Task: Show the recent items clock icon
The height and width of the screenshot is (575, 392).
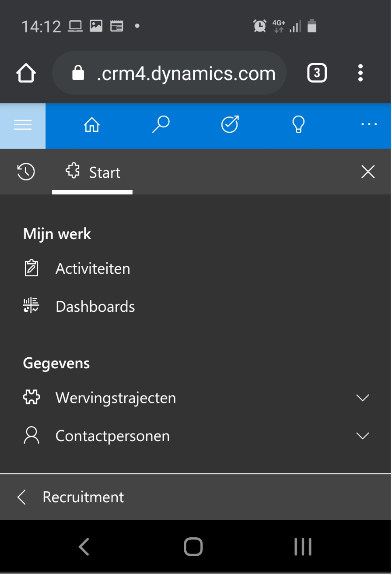Action: tap(26, 172)
